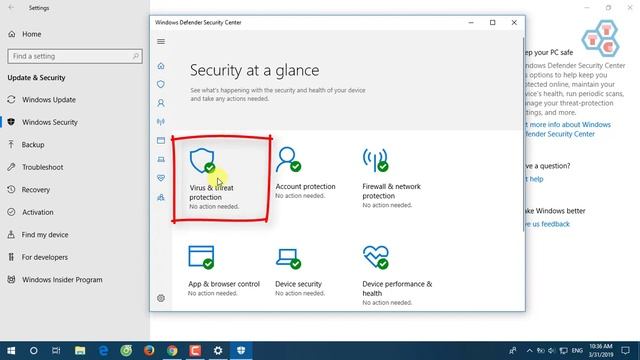
Task: Open Cortana search circle on taskbar
Action: pyautogui.click(x=33, y=351)
